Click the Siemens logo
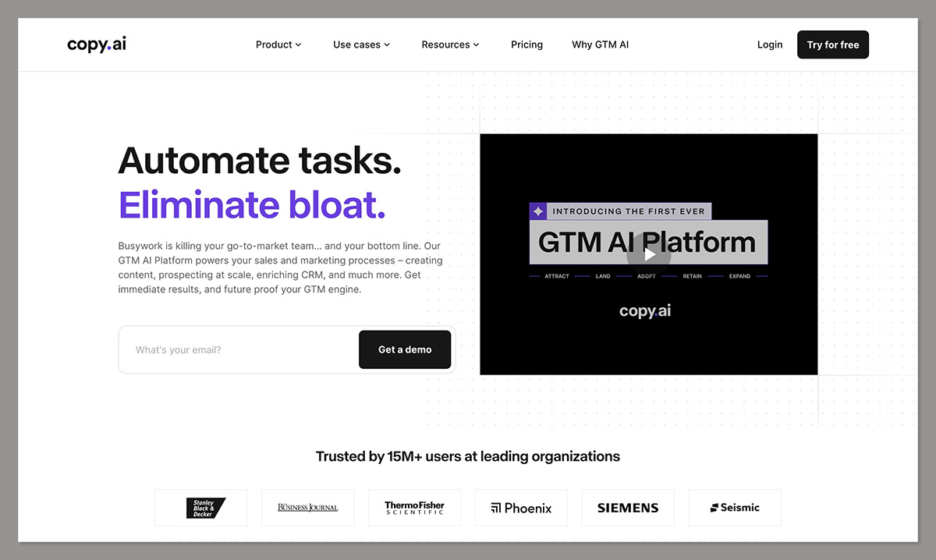The width and height of the screenshot is (936, 560). [x=627, y=507]
